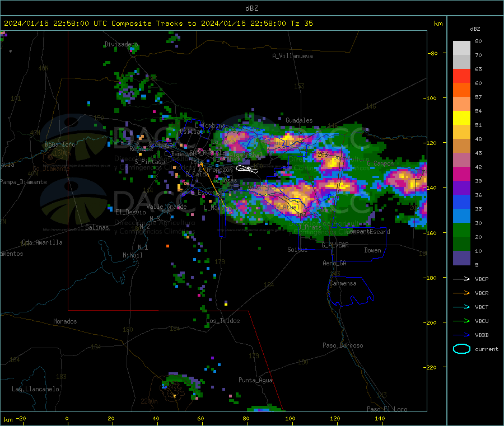
Task: Click the 'Paso_El_Loro' map label
Action: pyautogui.click(x=387, y=409)
